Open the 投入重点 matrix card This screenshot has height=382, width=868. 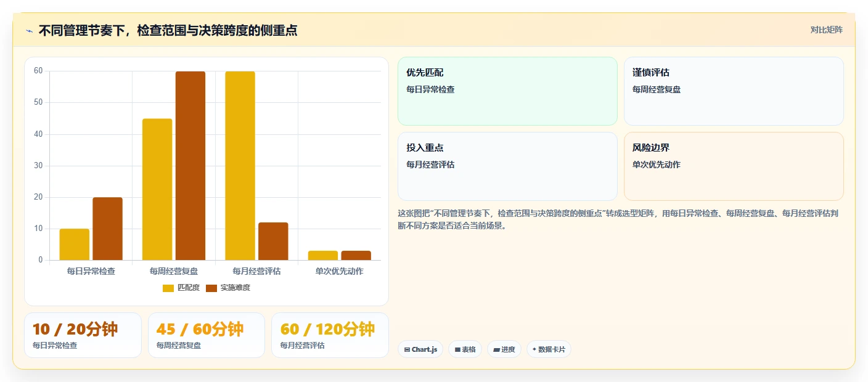507,166
